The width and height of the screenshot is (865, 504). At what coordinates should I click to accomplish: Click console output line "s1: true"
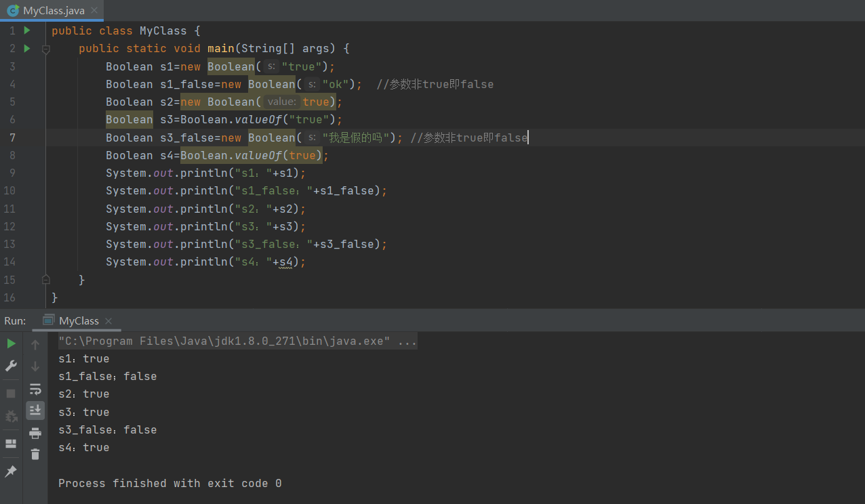pos(84,358)
